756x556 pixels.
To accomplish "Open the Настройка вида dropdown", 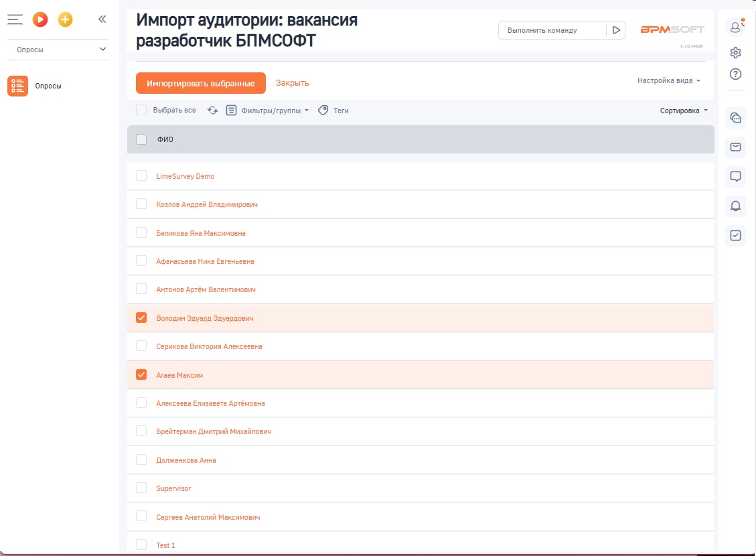I will click(669, 80).
